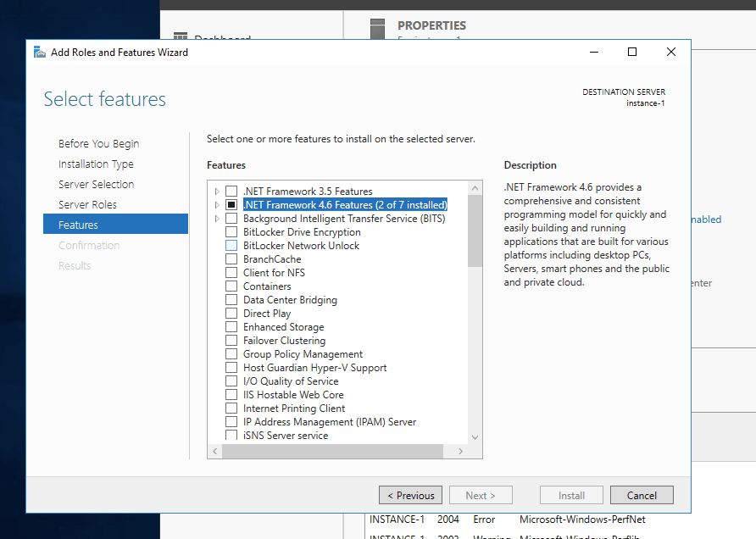Toggle the .NET Framework 4.6 Features checkbox

pyautogui.click(x=231, y=205)
